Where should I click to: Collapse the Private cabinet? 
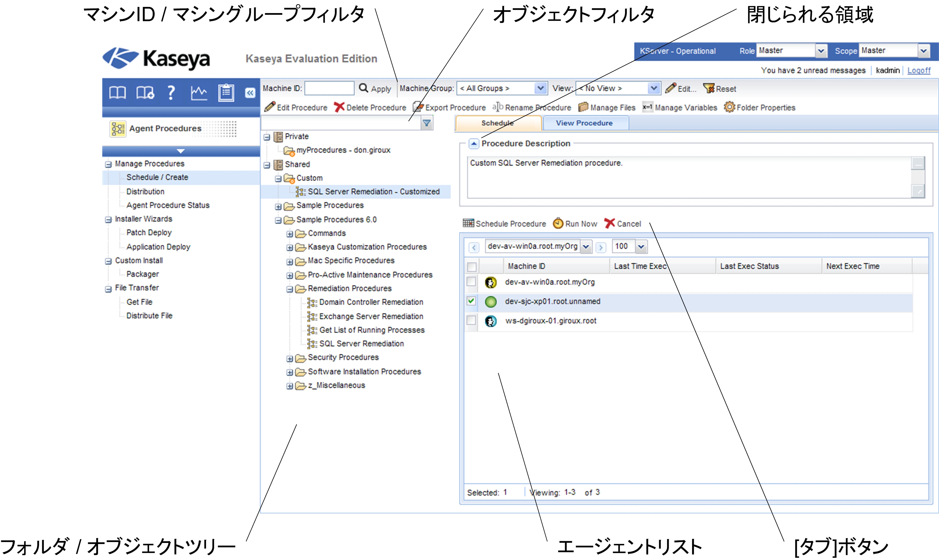(x=267, y=137)
